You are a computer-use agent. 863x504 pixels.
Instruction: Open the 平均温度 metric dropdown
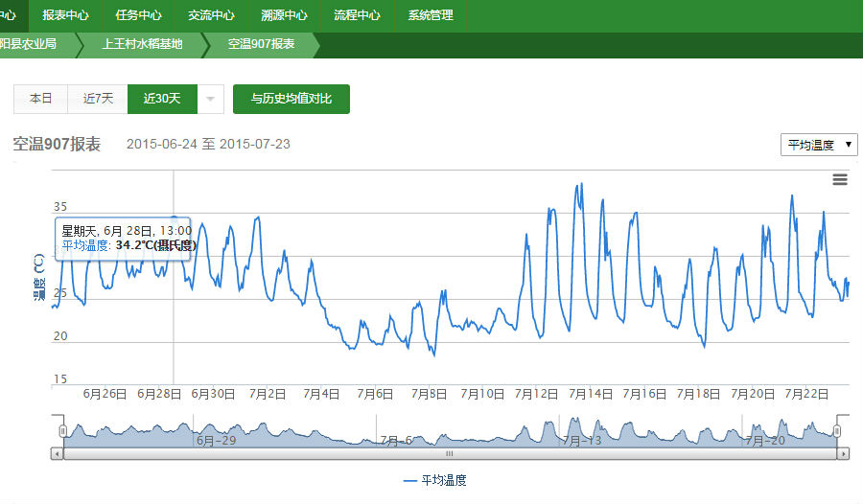point(819,145)
